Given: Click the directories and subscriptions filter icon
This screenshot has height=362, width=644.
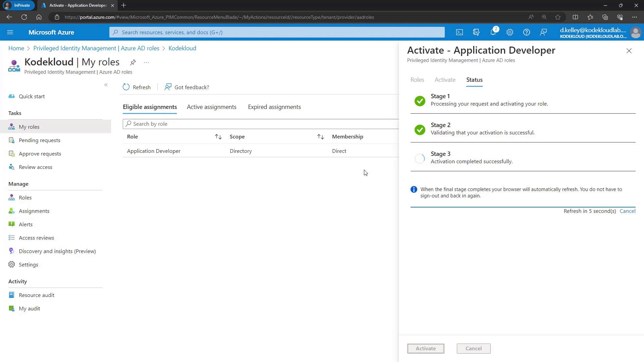Looking at the screenshot, I should (x=476, y=33).
